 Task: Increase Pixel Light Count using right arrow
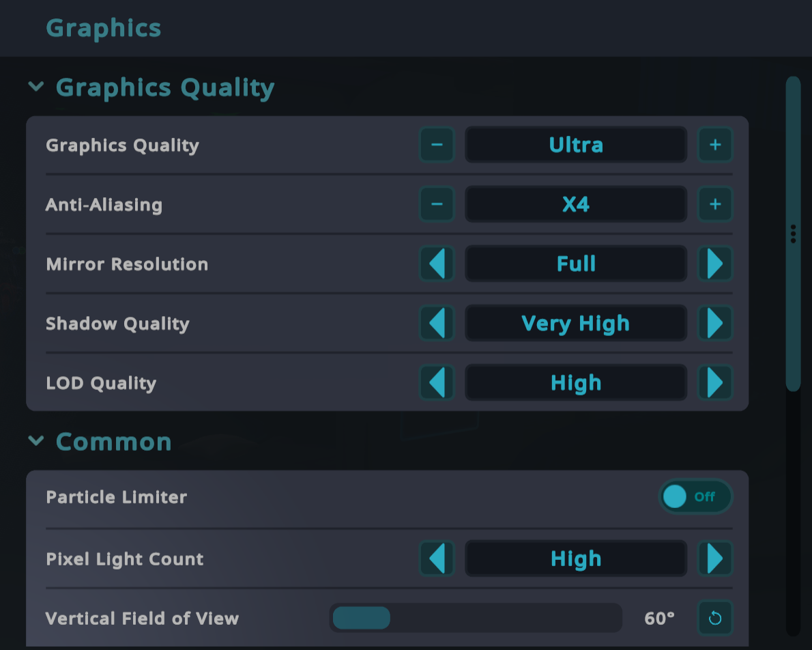pyautogui.click(x=715, y=559)
